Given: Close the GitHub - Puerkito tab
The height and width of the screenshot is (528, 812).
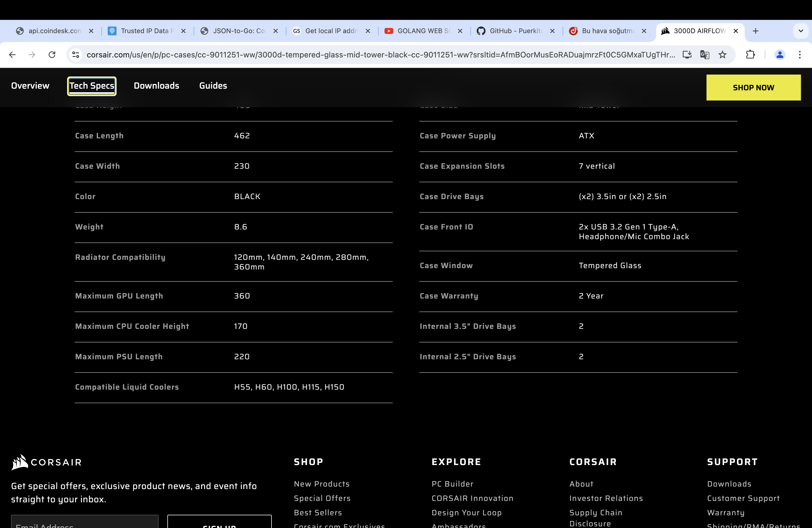Looking at the screenshot, I should point(552,31).
